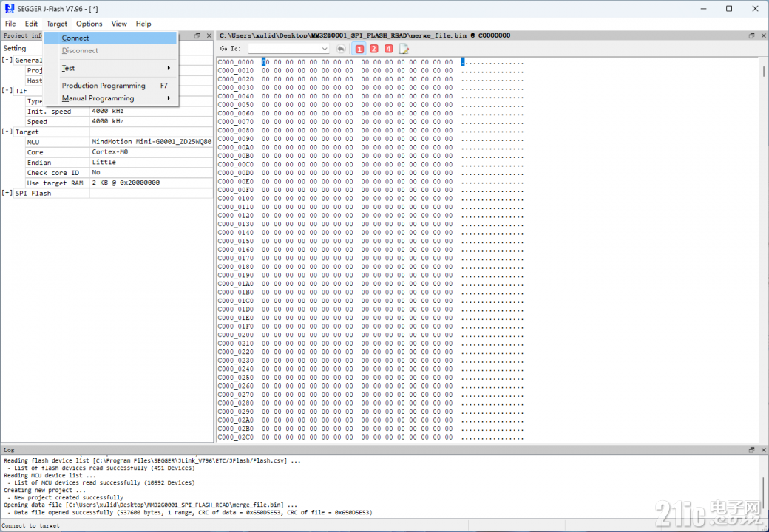Click the Check core ID value No
The image size is (769, 532).
pos(152,172)
